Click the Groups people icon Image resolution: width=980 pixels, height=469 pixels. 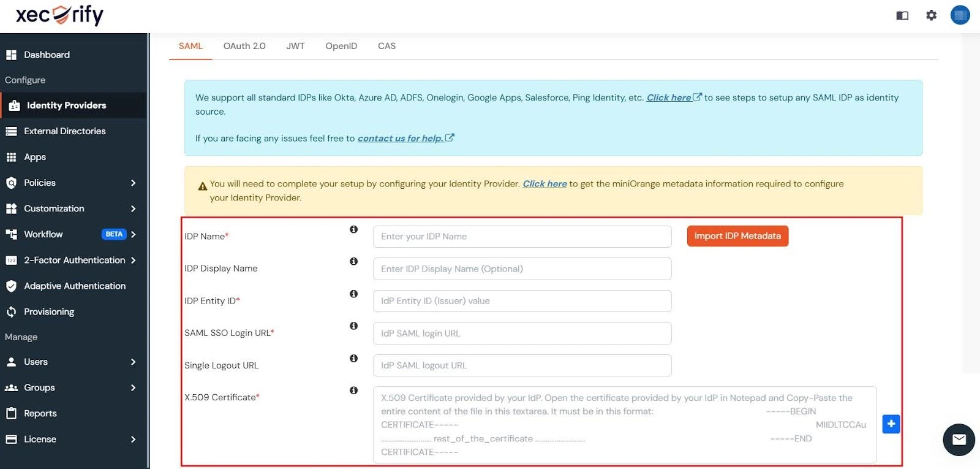[11, 387]
